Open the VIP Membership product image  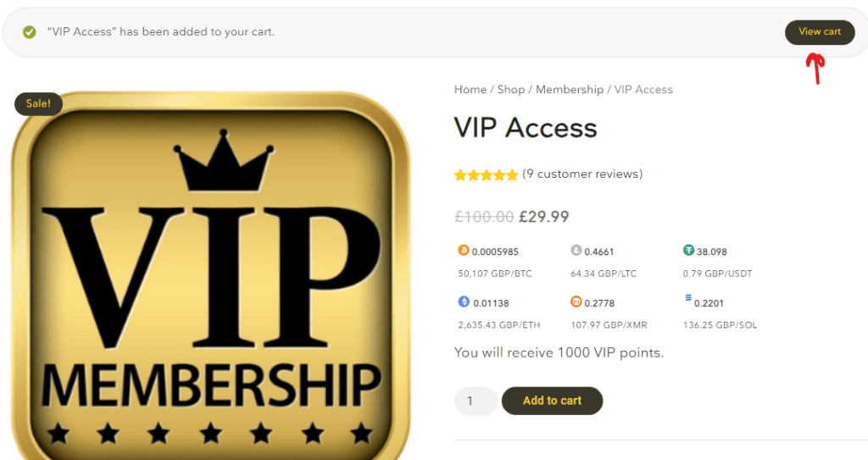point(211,275)
